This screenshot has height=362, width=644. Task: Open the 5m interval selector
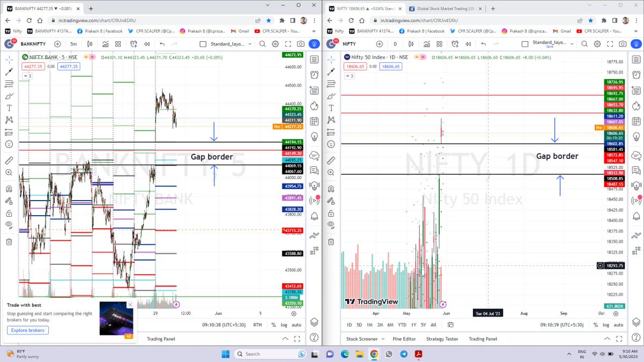pos(74,44)
